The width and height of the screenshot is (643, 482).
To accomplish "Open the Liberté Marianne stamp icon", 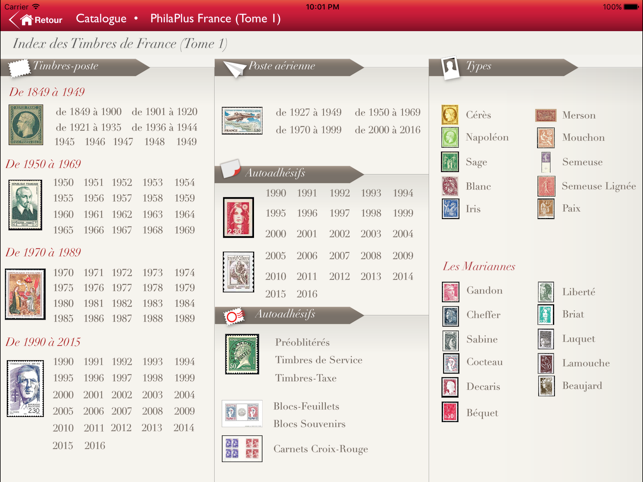I will coord(546,291).
